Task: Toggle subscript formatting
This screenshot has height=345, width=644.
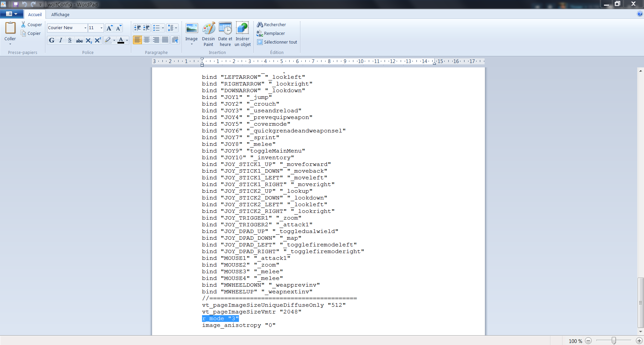Action: point(89,40)
